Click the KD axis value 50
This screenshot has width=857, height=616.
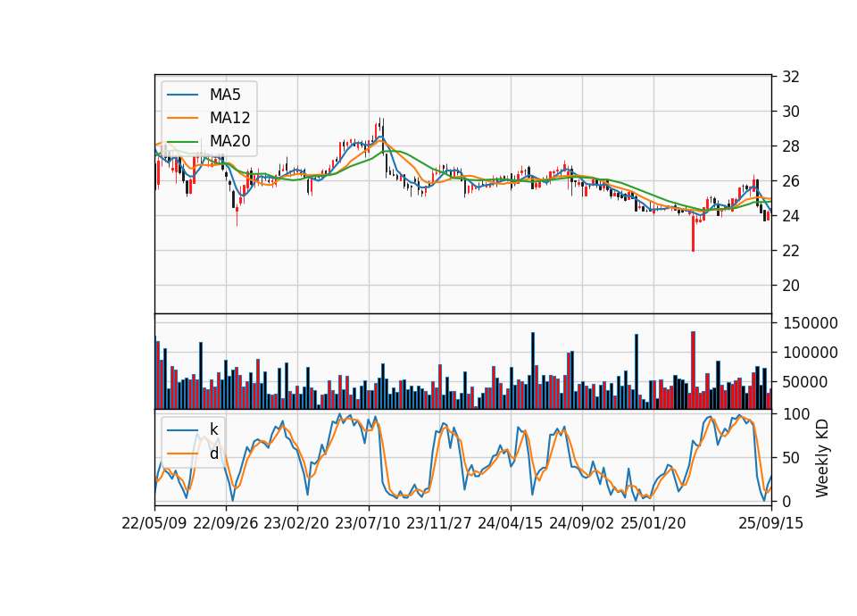[x=790, y=458]
